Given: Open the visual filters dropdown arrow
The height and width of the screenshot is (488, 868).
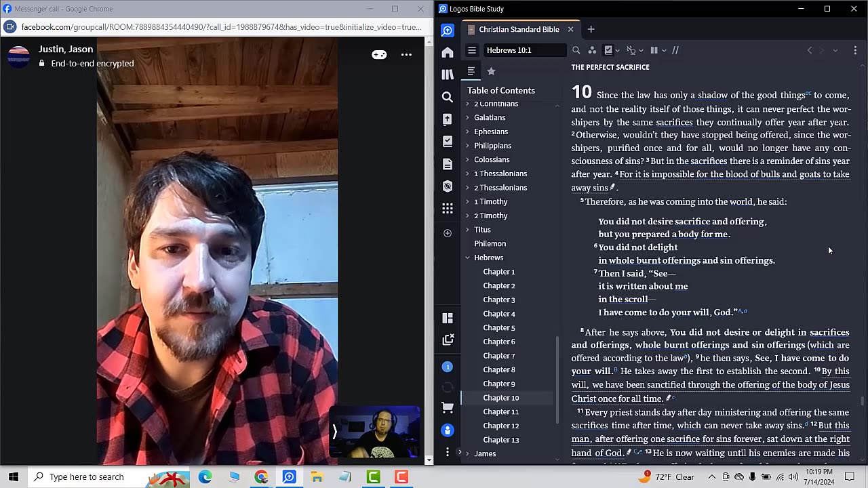Looking at the screenshot, I should 617,50.
